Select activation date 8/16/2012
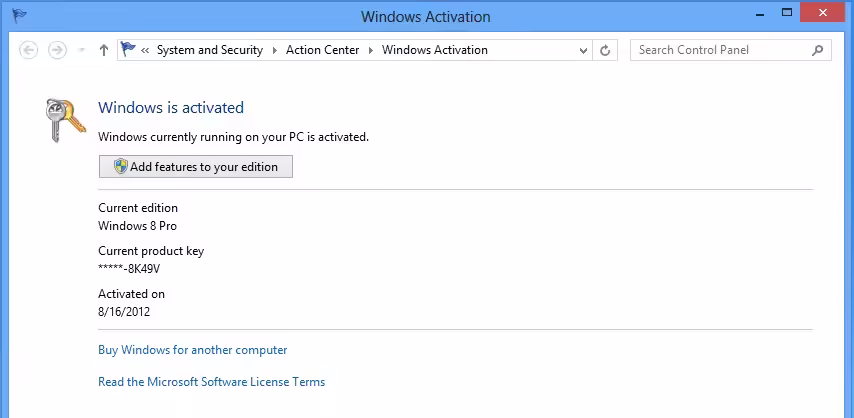Viewport: 854px width, 418px height. click(x=124, y=312)
